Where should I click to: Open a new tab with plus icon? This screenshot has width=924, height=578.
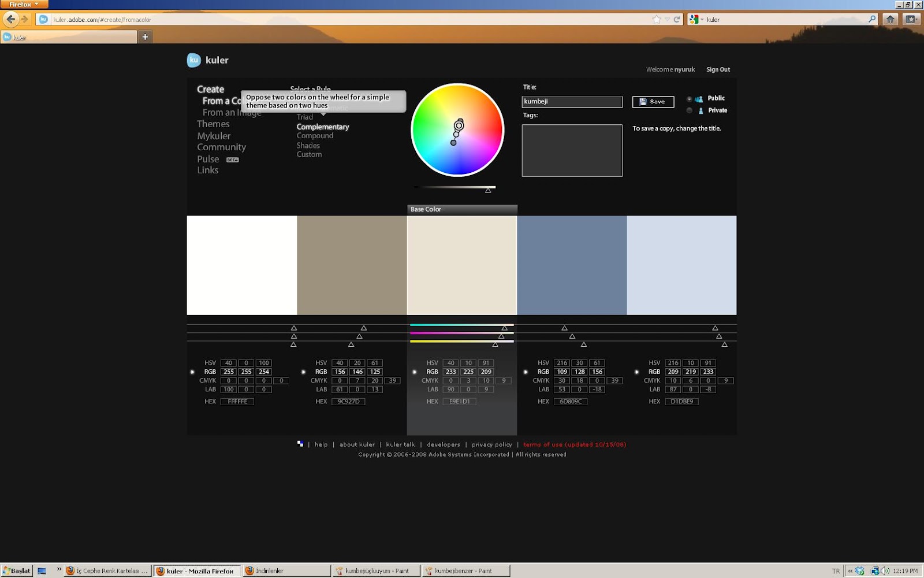click(x=145, y=37)
